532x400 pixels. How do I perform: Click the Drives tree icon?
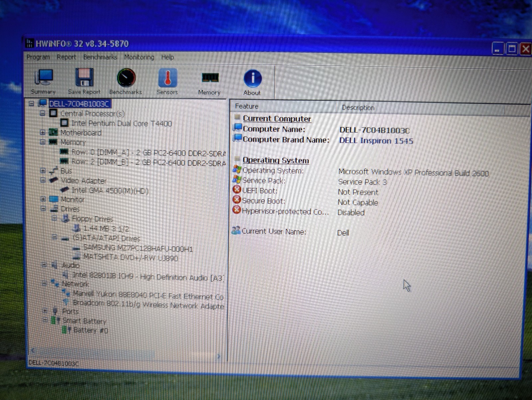tap(54, 209)
